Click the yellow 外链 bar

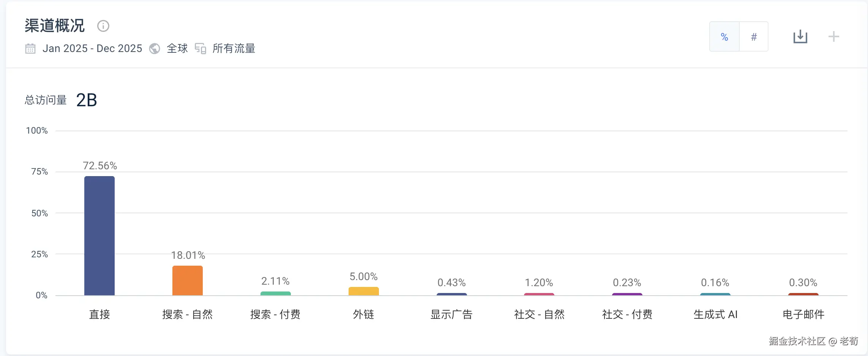tap(364, 291)
